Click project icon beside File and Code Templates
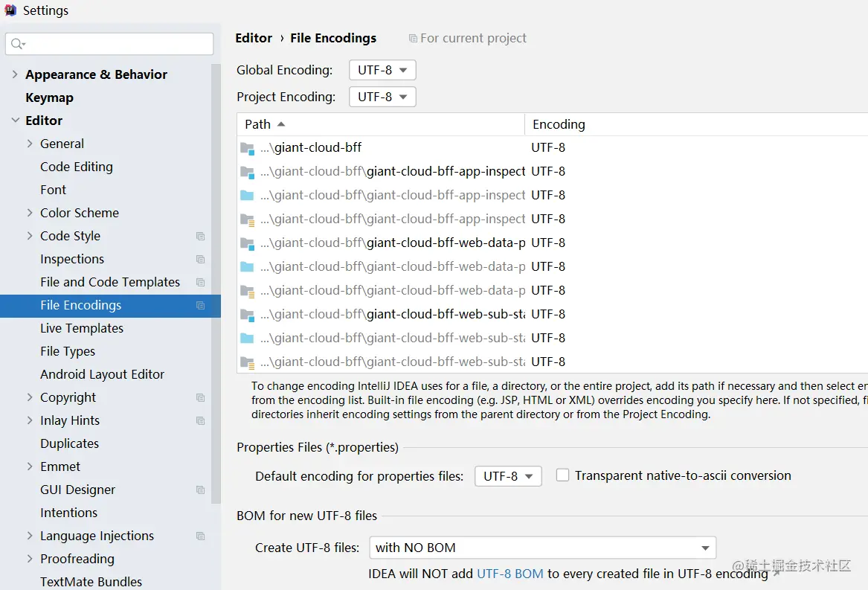This screenshot has width=868, height=590. click(x=200, y=283)
